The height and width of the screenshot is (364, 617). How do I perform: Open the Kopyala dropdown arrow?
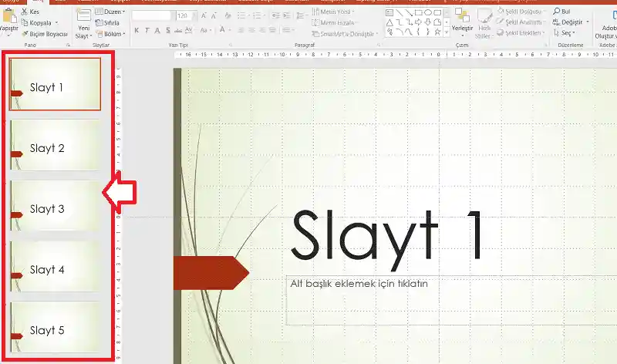[x=56, y=23]
